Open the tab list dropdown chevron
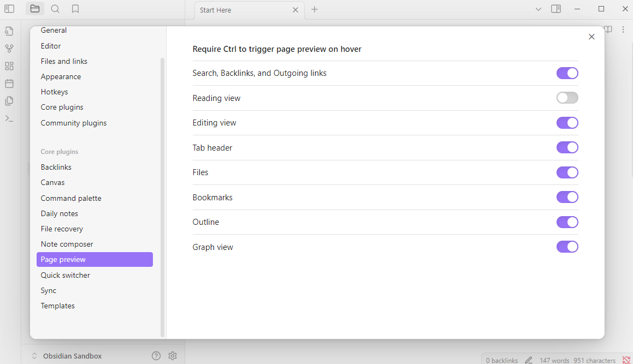The height and width of the screenshot is (364, 633). point(539,9)
